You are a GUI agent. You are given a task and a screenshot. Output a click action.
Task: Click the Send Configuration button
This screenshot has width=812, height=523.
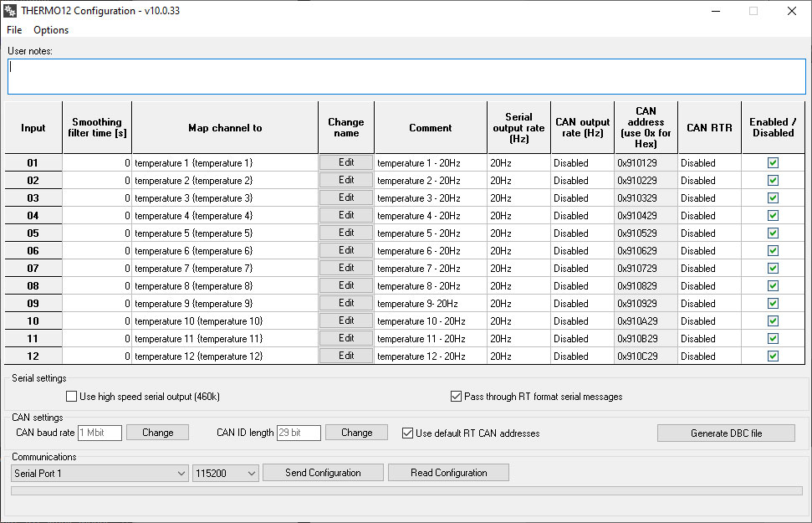[x=323, y=473]
